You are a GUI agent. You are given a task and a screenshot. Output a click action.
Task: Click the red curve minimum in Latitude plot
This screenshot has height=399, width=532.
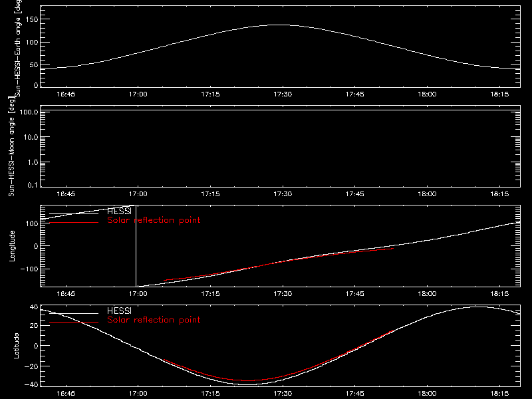[249, 380]
